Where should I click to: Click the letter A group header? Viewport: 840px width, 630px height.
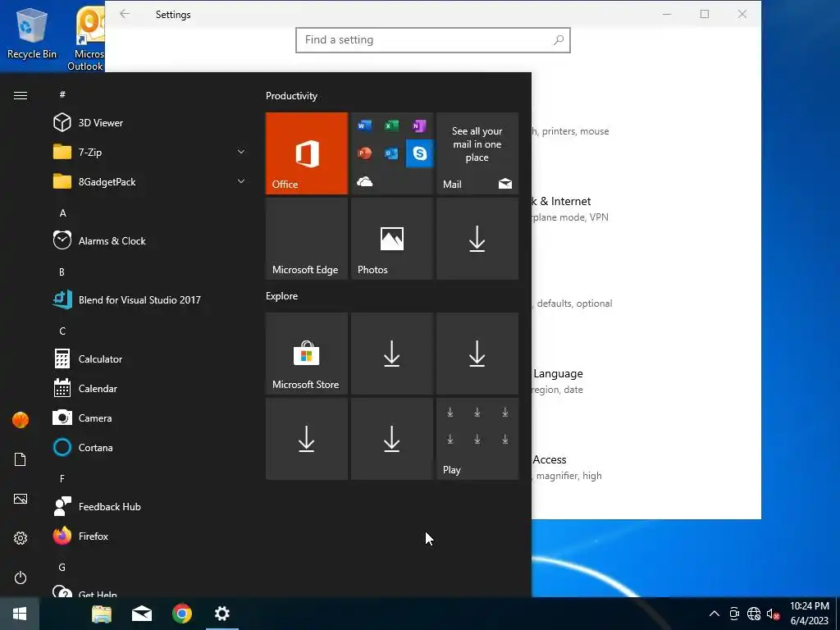pyautogui.click(x=62, y=212)
